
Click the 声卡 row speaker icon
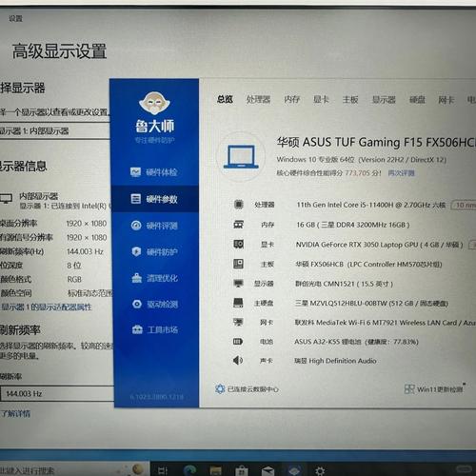click(x=238, y=361)
